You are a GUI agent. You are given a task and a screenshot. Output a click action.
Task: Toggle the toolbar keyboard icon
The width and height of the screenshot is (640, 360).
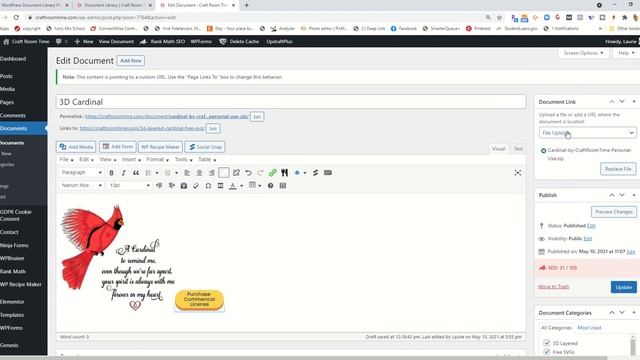click(328, 173)
